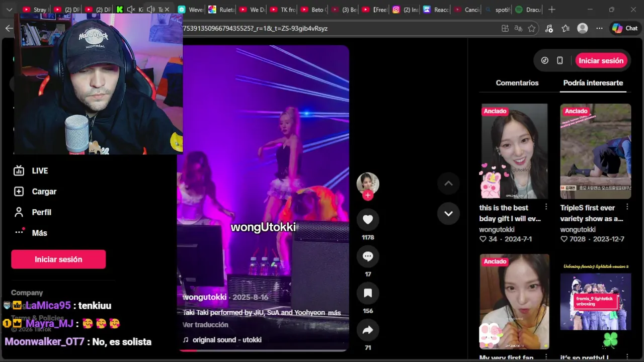The image size is (644, 362).
Task: Seek on the video progress bar
Action: point(263,350)
